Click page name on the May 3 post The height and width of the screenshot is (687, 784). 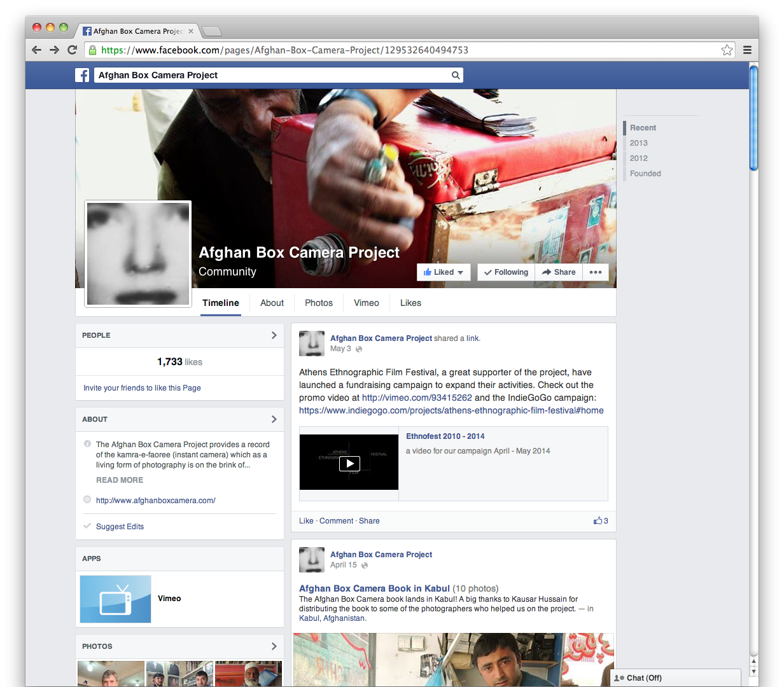381,338
